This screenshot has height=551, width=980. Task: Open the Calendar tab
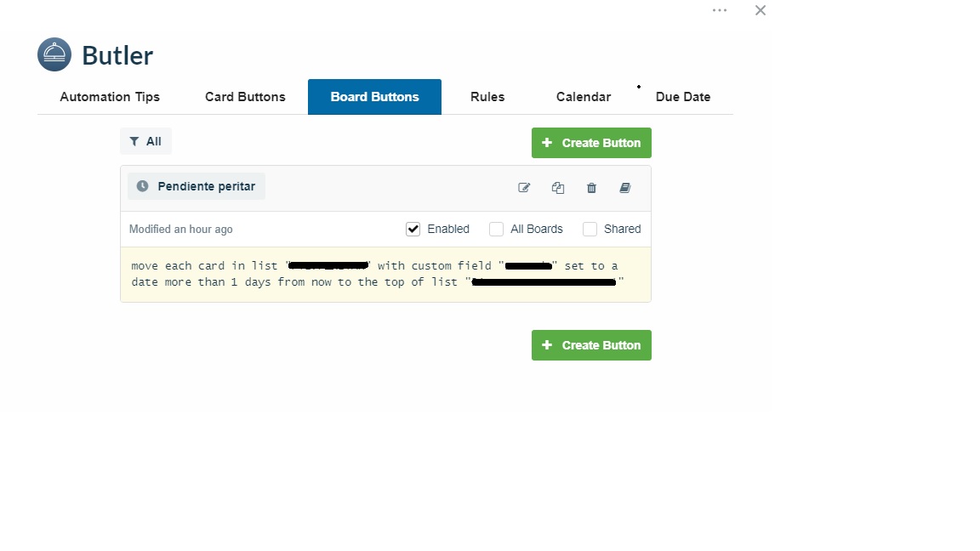pos(584,97)
